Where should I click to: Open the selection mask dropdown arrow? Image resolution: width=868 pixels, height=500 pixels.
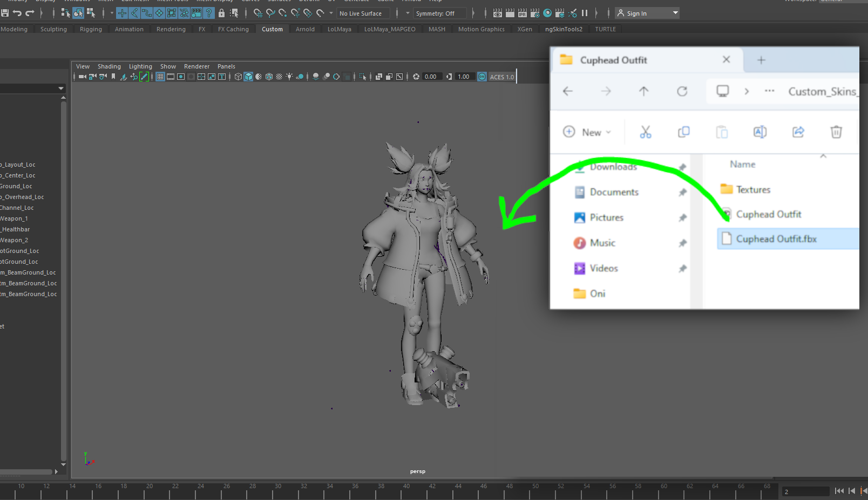(x=112, y=13)
